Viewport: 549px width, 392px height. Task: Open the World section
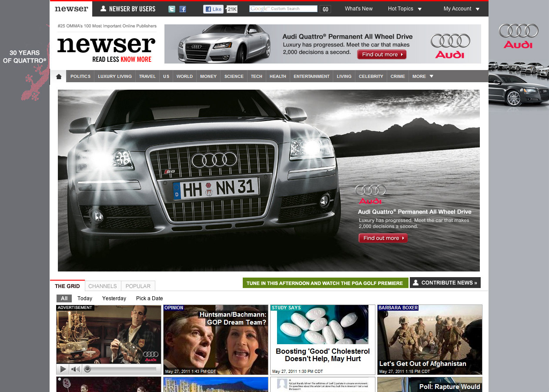pyautogui.click(x=184, y=77)
